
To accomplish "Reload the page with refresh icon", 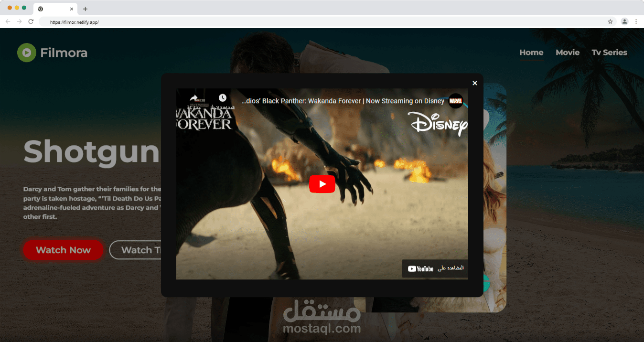I will [31, 21].
